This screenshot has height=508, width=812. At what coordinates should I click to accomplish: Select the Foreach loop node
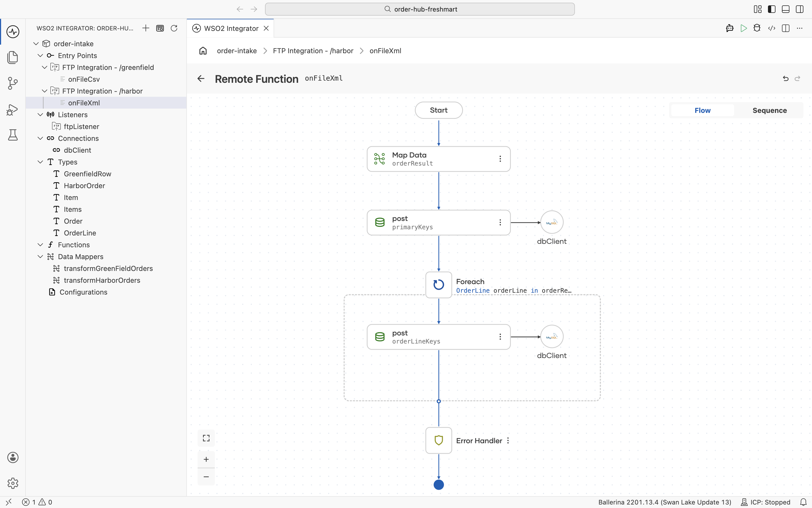pyautogui.click(x=438, y=285)
